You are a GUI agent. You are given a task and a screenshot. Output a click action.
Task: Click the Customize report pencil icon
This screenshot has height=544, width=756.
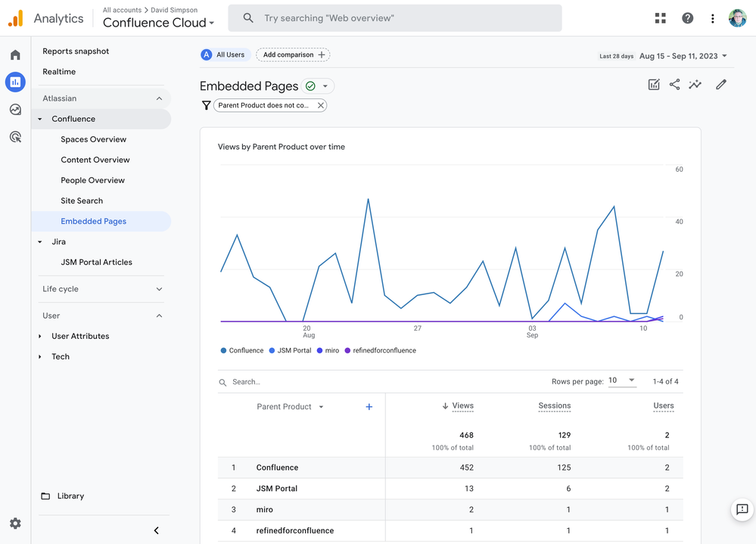[x=721, y=85]
